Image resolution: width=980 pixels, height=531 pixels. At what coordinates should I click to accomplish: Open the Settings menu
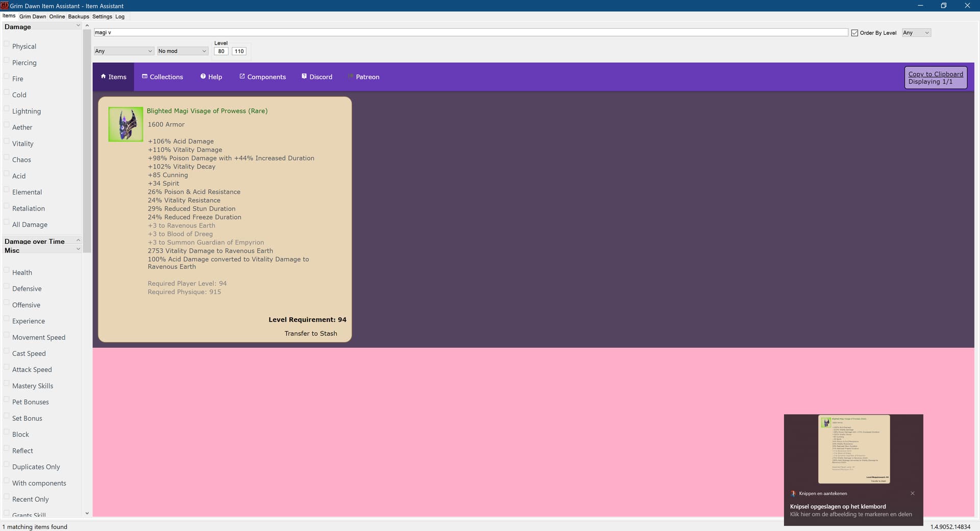(102, 16)
